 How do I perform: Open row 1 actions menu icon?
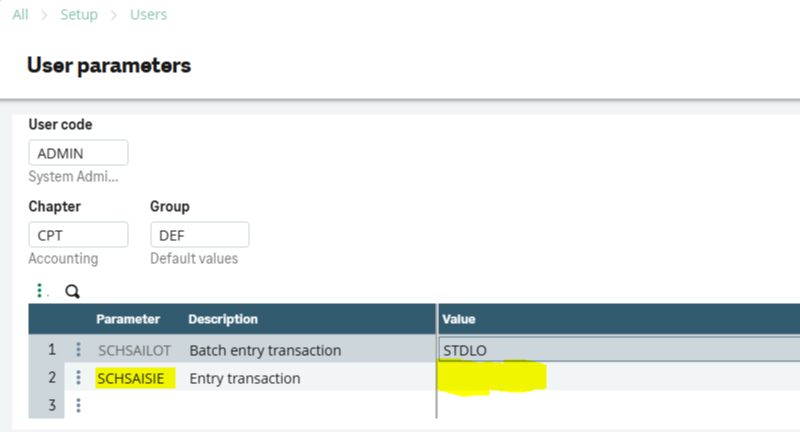[78, 350]
